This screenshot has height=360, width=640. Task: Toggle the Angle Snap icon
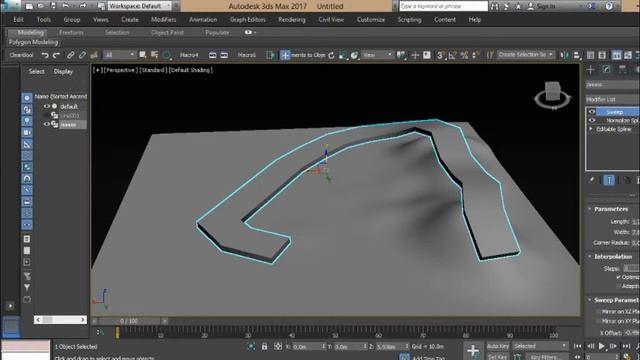click(452, 55)
